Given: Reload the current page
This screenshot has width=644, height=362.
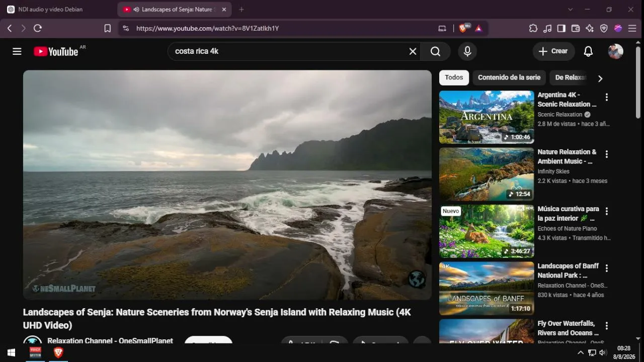Looking at the screenshot, I should [38, 29].
